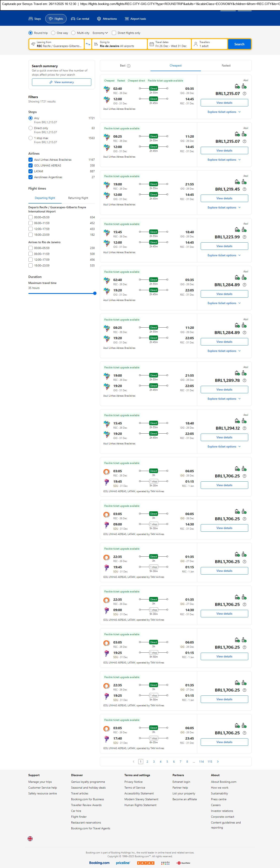Viewport: 280px width, 868px height.
Task: Expand Explore ticket options on first flight
Action: pyautogui.click(x=224, y=112)
